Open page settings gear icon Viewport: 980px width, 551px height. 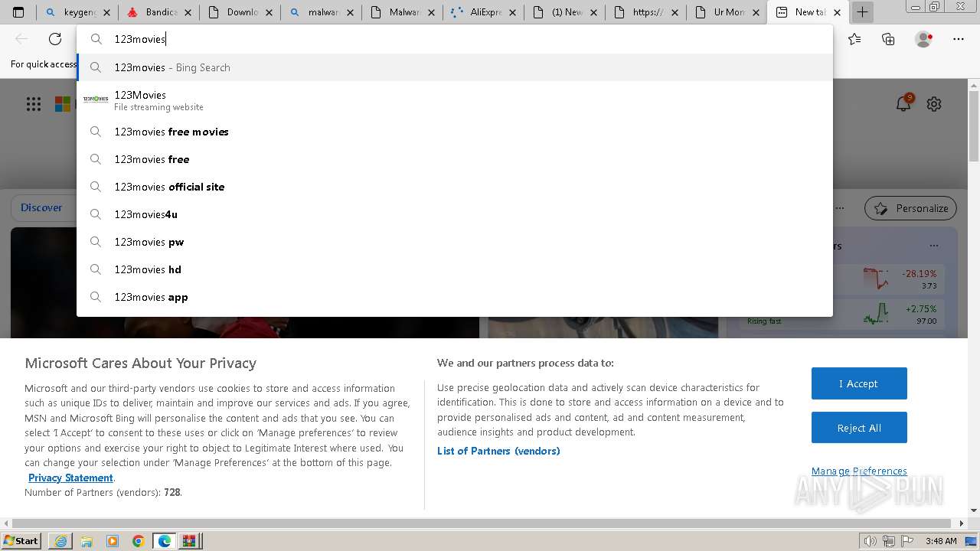(x=934, y=104)
